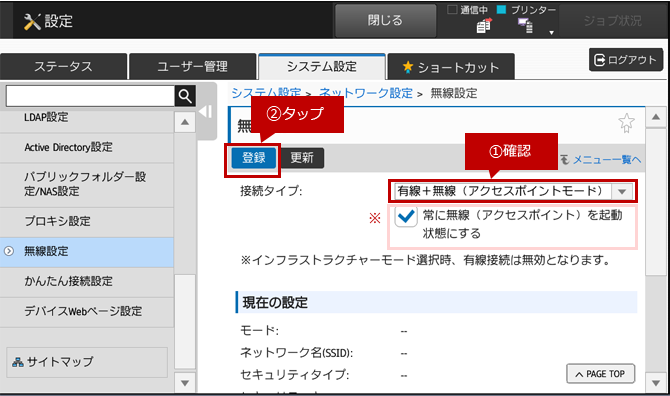
Task: Click the infrastructure mode note text
Action: click(x=426, y=260)
